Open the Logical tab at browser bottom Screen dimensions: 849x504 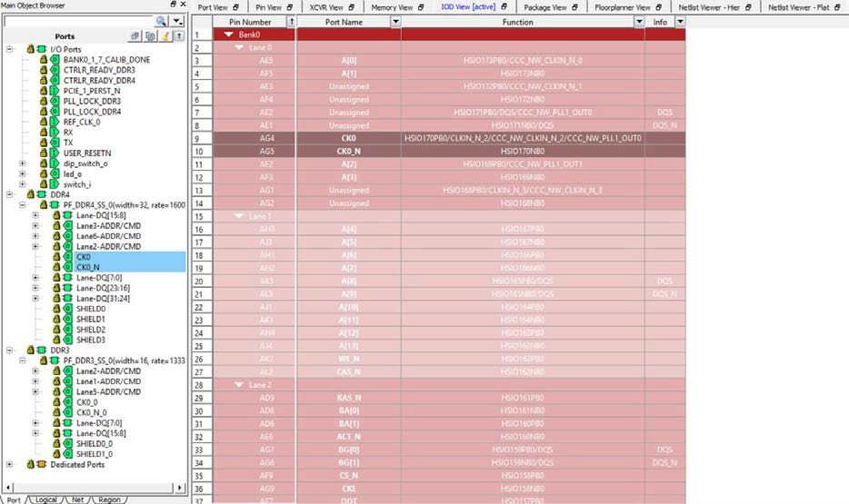46,499
